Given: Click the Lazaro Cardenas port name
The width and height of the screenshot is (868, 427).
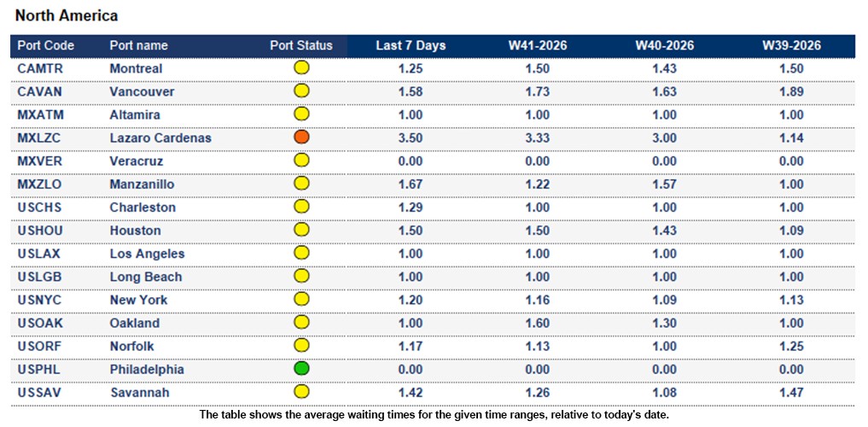Looking at the screenshot, I should [x=160, y=138].
